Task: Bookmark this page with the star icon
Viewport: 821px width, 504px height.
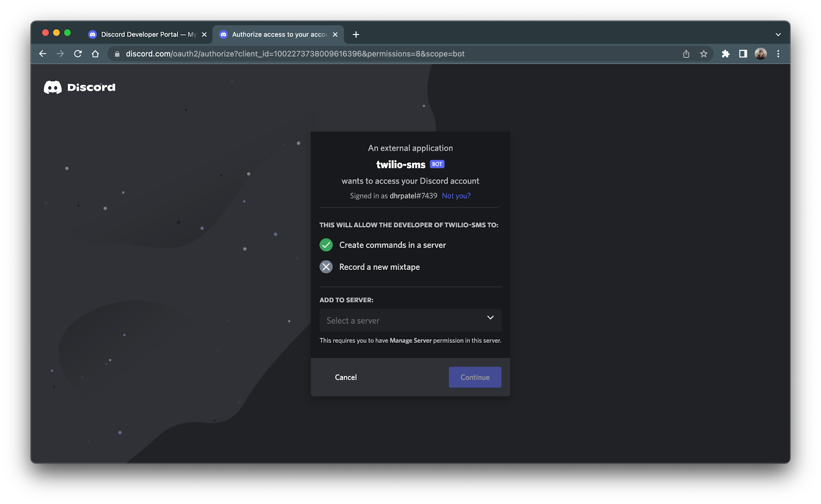Action: 703,54
